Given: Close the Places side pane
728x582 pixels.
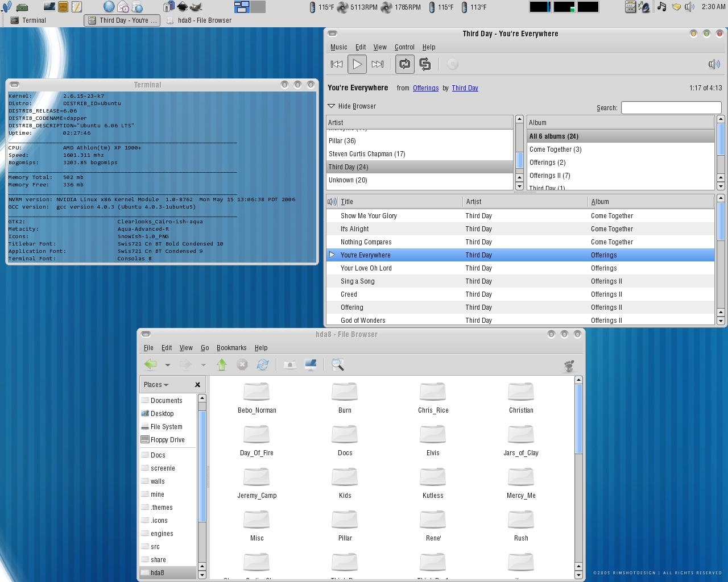Looking at the screenshot, I should click(197, 385).
